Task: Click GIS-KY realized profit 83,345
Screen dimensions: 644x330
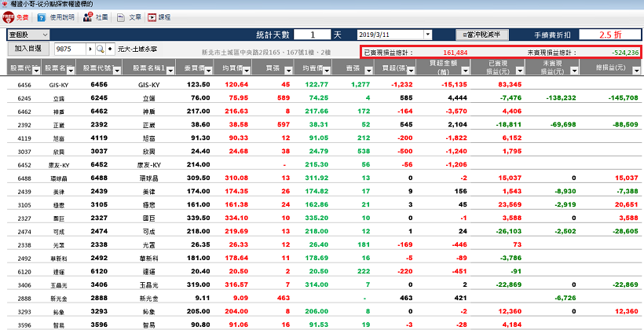Action: (x=509, y=85)
